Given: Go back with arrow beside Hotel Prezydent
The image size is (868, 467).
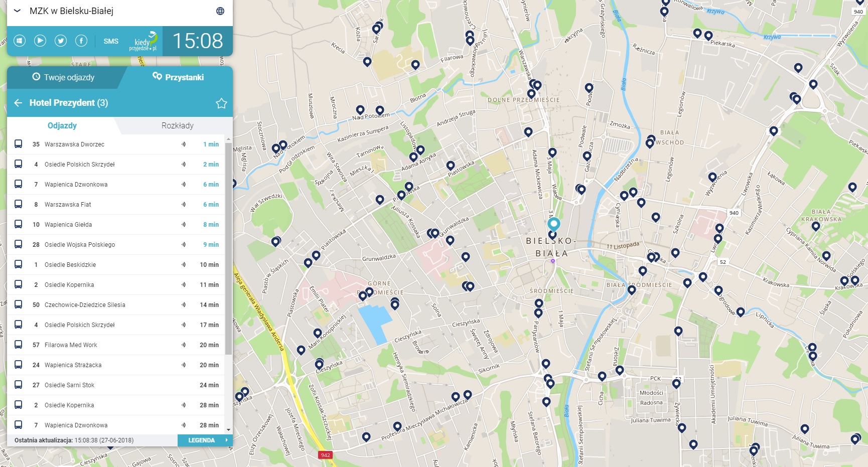Looking at the screenshot, I should (x=18, y=103).
